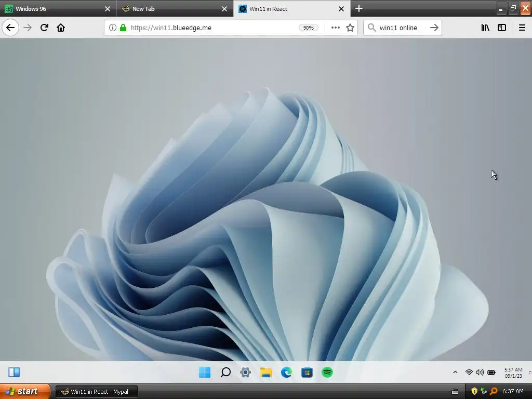Expand Win11 hidden tray icons chevron
532x399 pixels.
coord(455,372)
